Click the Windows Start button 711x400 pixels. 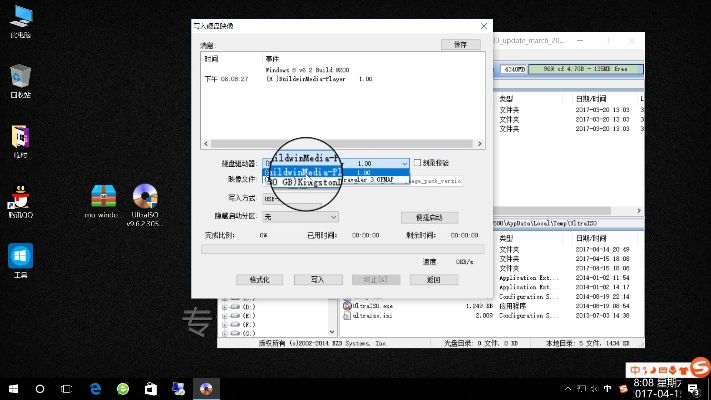(14, 389)
